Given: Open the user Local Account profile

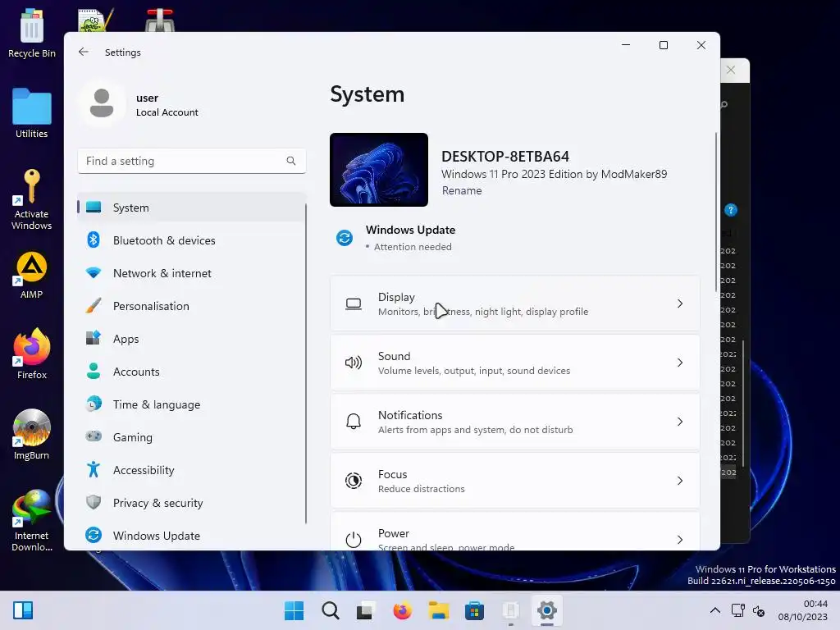Looking at the screenshot, I should pyautogui.click(x=140, y=104).
